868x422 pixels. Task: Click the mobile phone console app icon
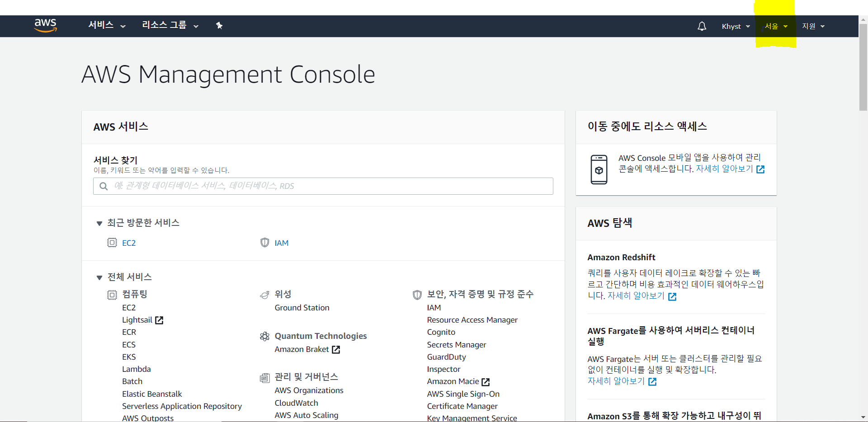click(599, 169)
